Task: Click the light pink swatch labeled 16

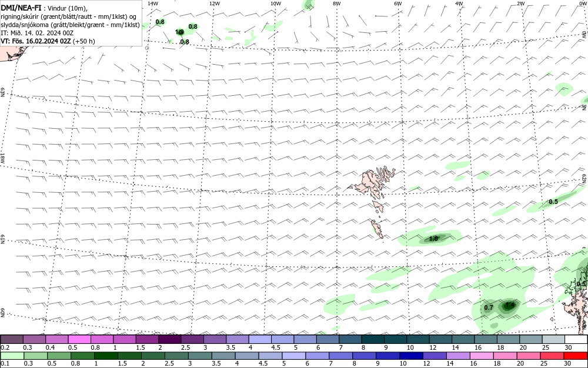Action: pos(482,356)
